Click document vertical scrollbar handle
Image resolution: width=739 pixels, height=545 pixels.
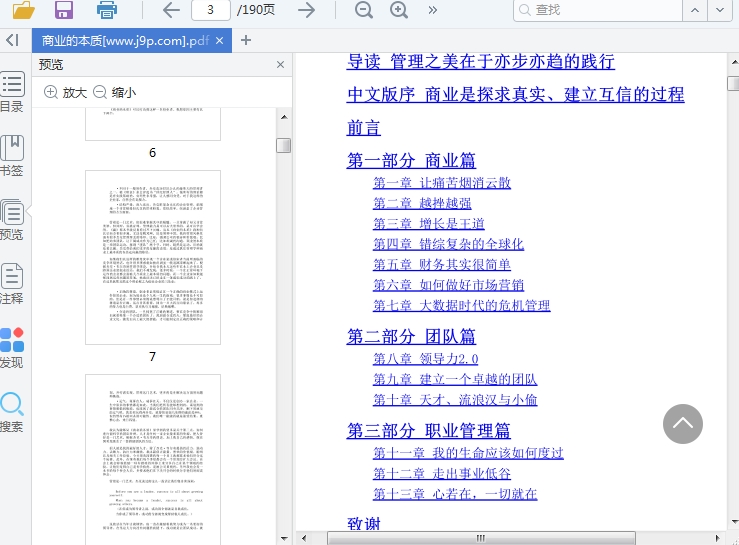tap(733, 83)
